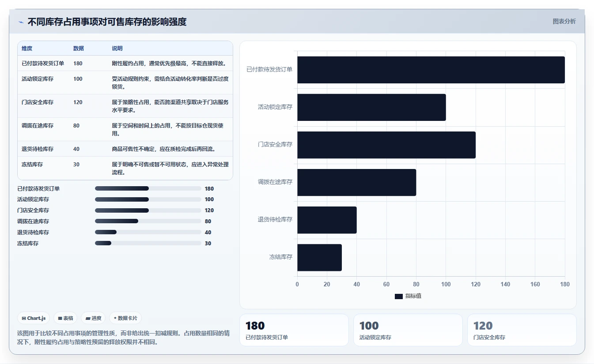
Task: Click the 维度 table column header
Action: click(x=27, y=48)
